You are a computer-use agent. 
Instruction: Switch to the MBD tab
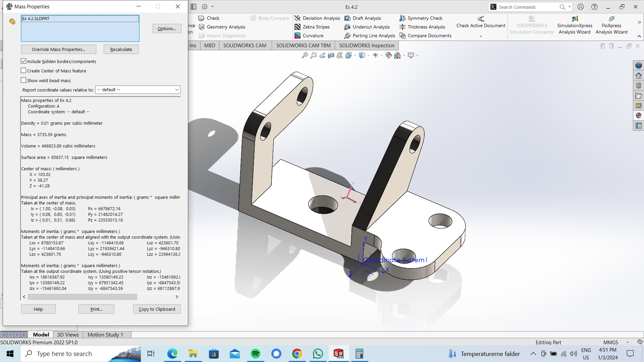coord(210,45)
